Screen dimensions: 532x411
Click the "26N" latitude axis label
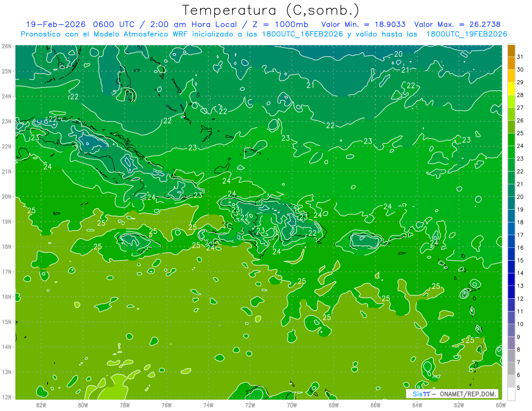point(7,46)
